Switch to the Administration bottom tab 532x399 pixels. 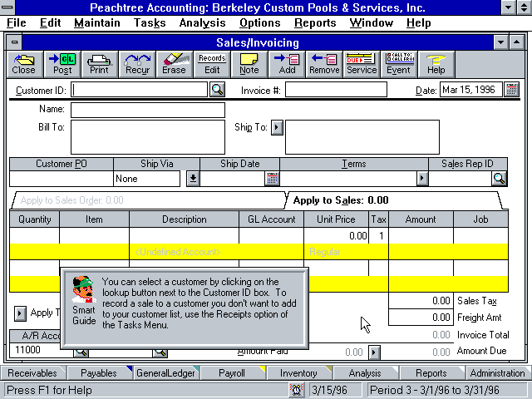[498, 373]
